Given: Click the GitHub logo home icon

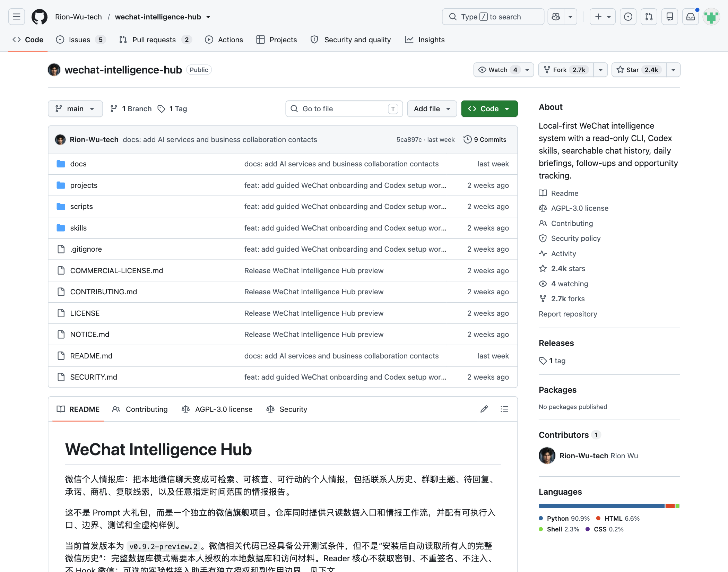Looking at the screenshot, I should [40, 17].
